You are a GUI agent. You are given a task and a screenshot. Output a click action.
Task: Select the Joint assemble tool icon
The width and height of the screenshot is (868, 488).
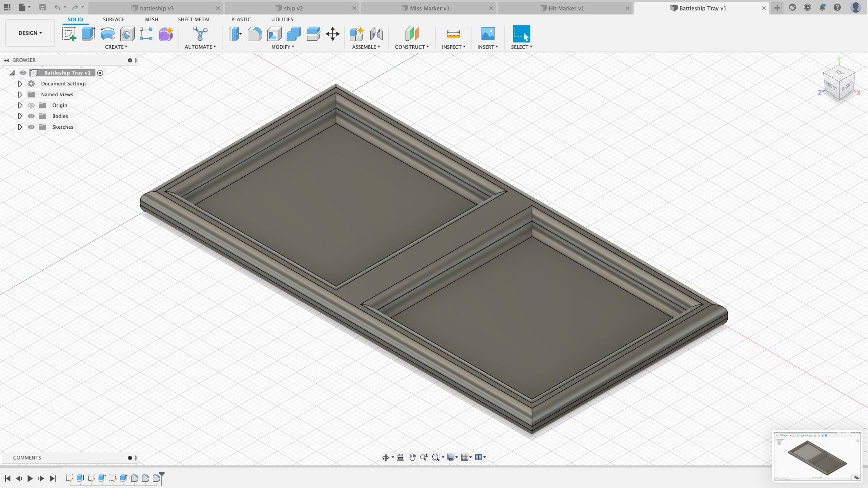click(376, 34)
